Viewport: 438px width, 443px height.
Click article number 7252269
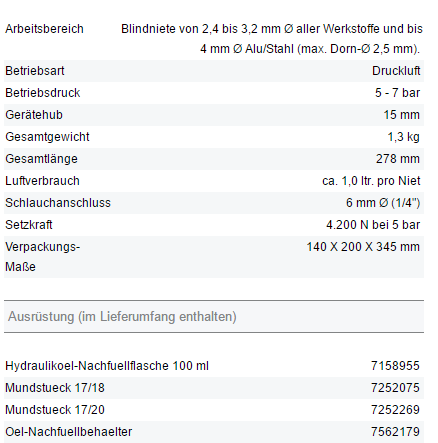pyautogui.click(x=395, y=410)
